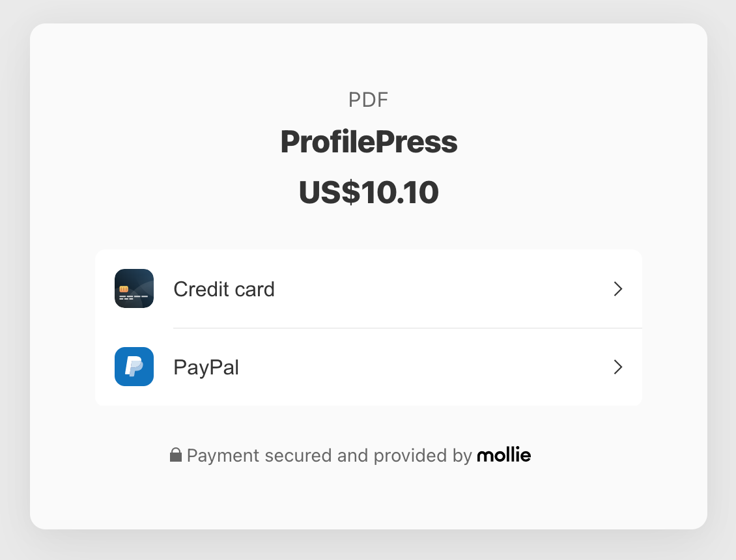Select the PayPal payment row
The height and width of the screenshot is (560, 736).
pos(369,367)
